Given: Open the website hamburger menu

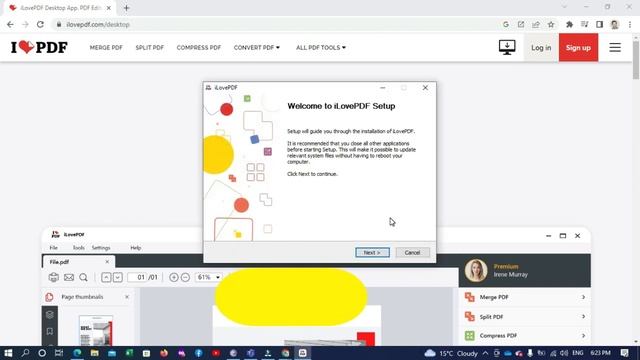Looking at the screenshot, I should [x=615, y=47].
